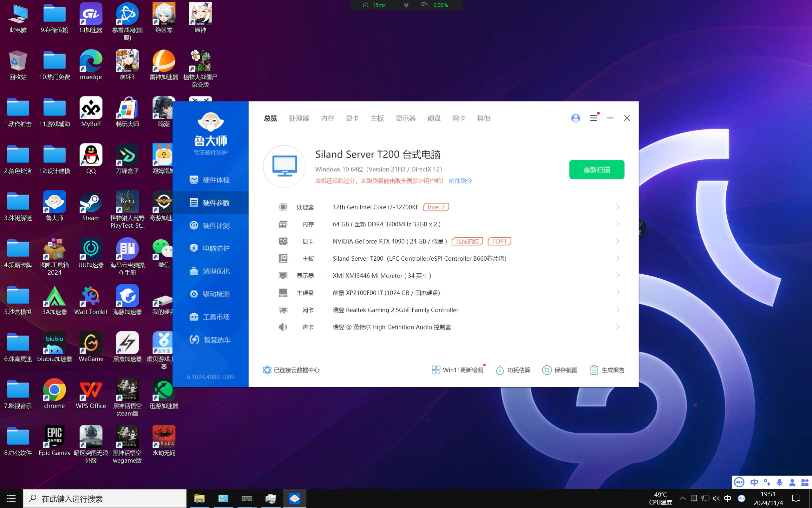
Task: Open QQ desktop shortcut
Action: tap(91, 159)
